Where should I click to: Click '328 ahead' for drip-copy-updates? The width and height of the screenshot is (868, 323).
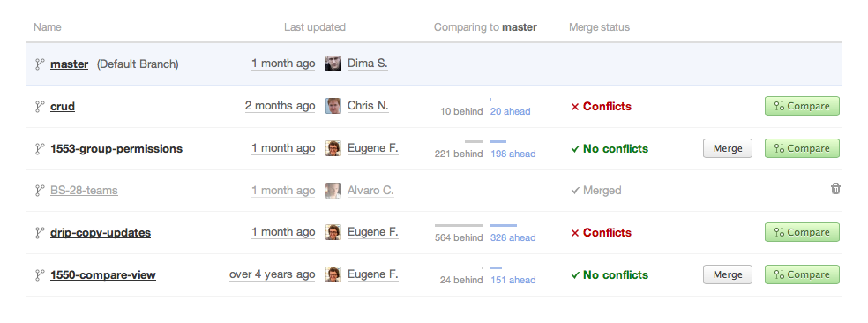coord(513,237)
